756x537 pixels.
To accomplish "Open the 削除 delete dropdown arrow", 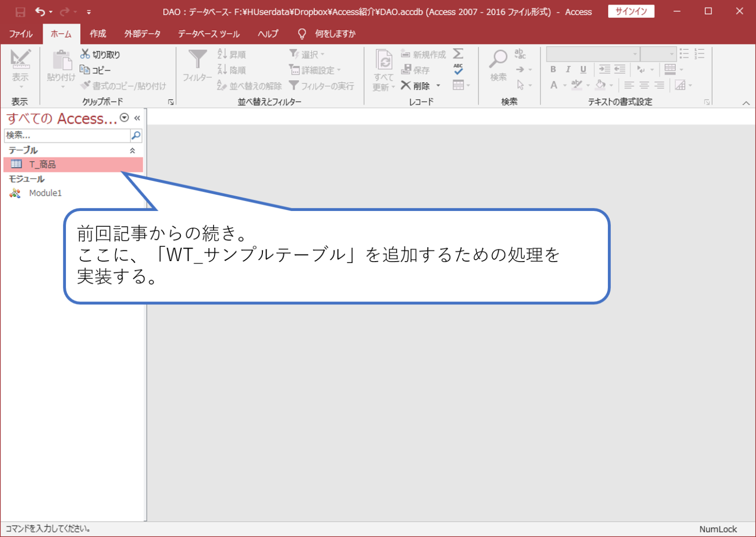I will click(x=439, y=85).
